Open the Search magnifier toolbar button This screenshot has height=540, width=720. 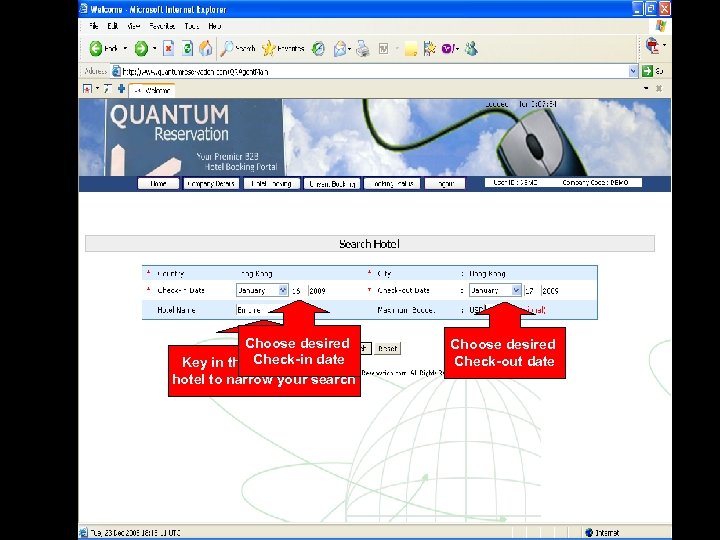[x=237, y=48]
